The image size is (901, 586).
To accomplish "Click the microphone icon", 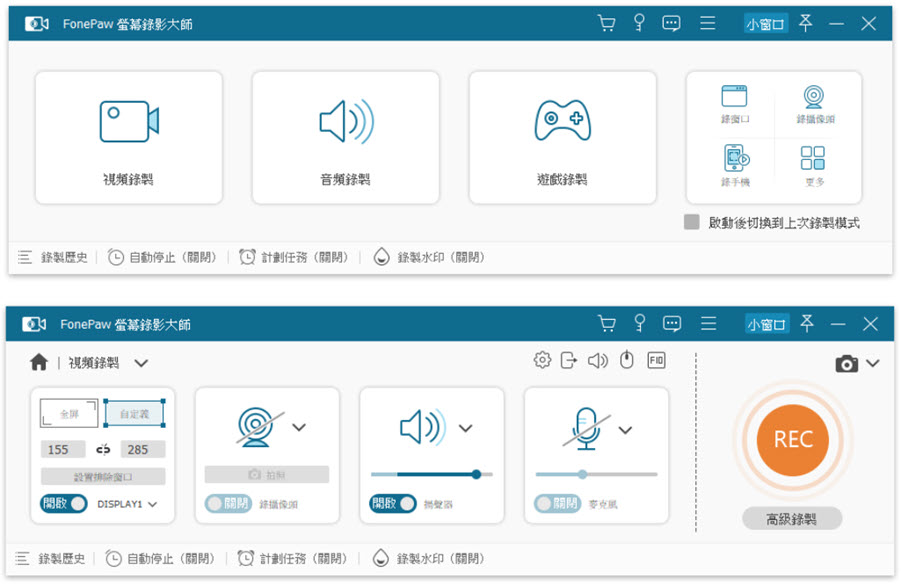I will tap(587, 428).
